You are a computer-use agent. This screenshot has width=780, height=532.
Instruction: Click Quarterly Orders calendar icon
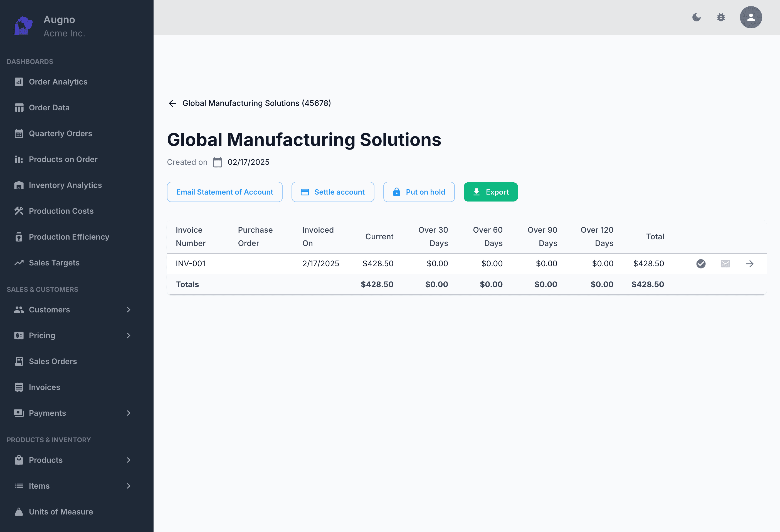point(19,133)
